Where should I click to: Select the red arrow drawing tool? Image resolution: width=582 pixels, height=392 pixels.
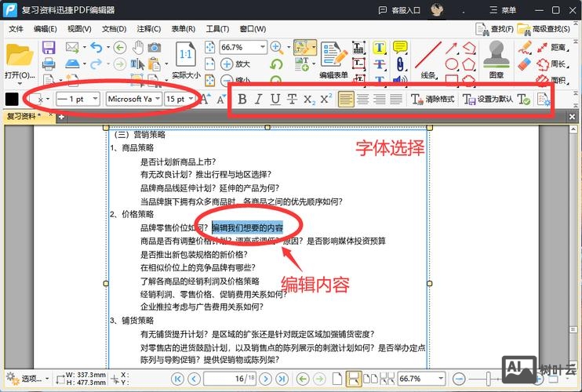[x=451, y=48]
